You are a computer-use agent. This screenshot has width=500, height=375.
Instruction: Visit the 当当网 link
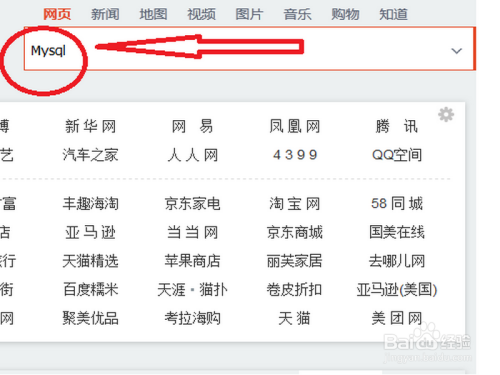[x=192, y=232]
